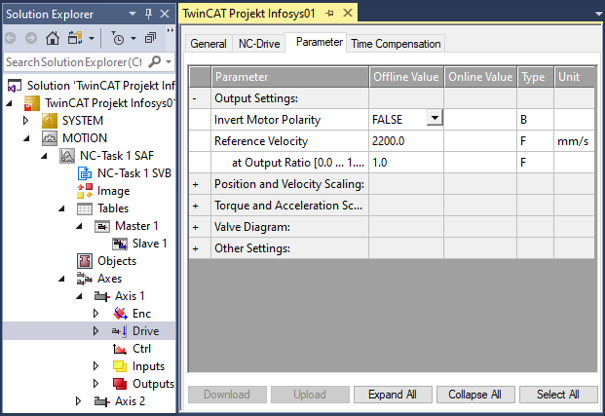Viewport: 605px width, 416px height.
Task: Switch to the Time Compensation tab
Action: (x=395, y=44)
